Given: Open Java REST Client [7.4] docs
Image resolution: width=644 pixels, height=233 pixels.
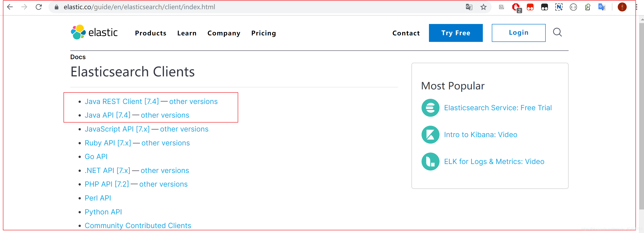Looking at the screenshot, I should 122,101.
